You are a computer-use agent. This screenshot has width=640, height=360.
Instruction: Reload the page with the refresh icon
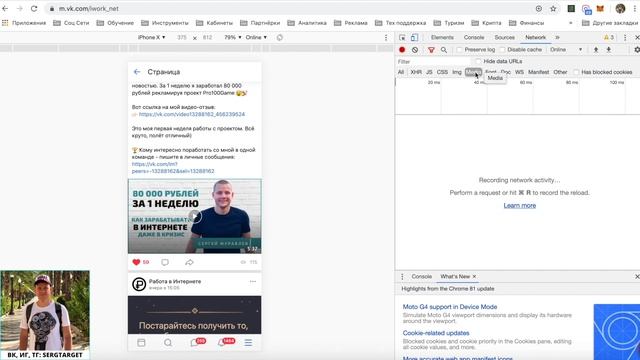[x=34, y=9]
